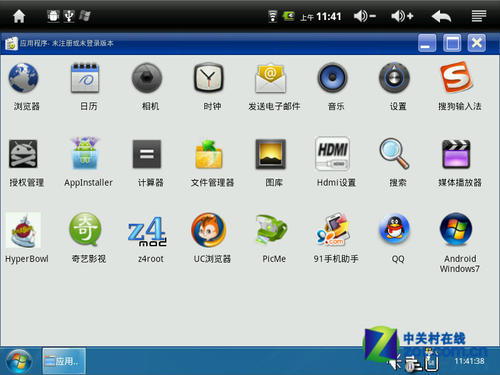Tap the Android debug notification icon
This screenshot has height=375, width=500.
tap(53, 16)
